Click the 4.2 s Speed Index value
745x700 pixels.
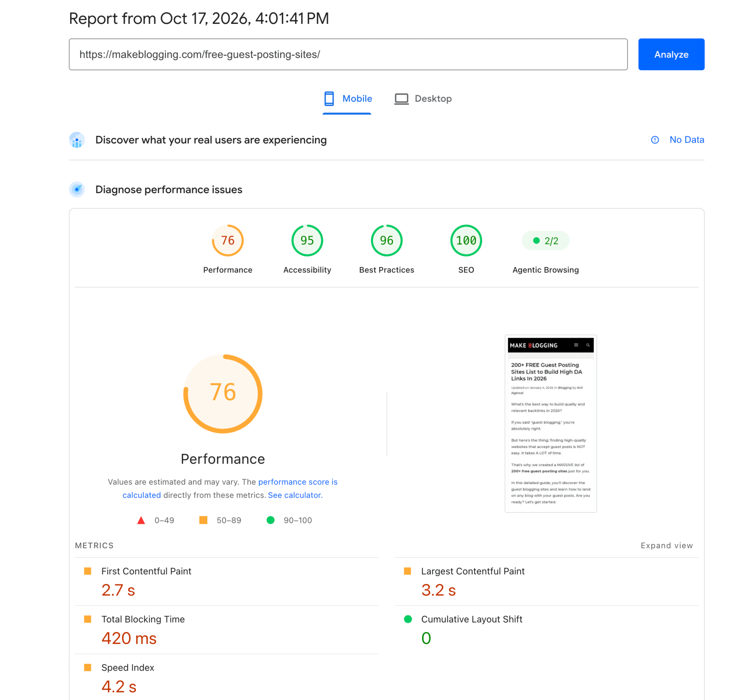click(x=119, y=686)
